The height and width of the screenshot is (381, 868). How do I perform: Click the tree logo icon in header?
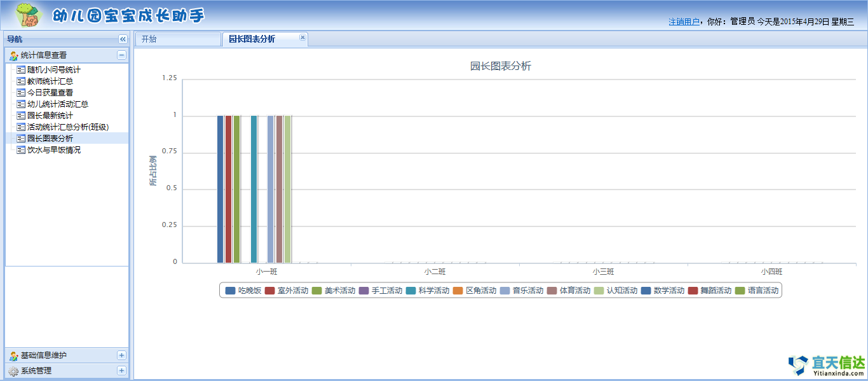(27, 15)
